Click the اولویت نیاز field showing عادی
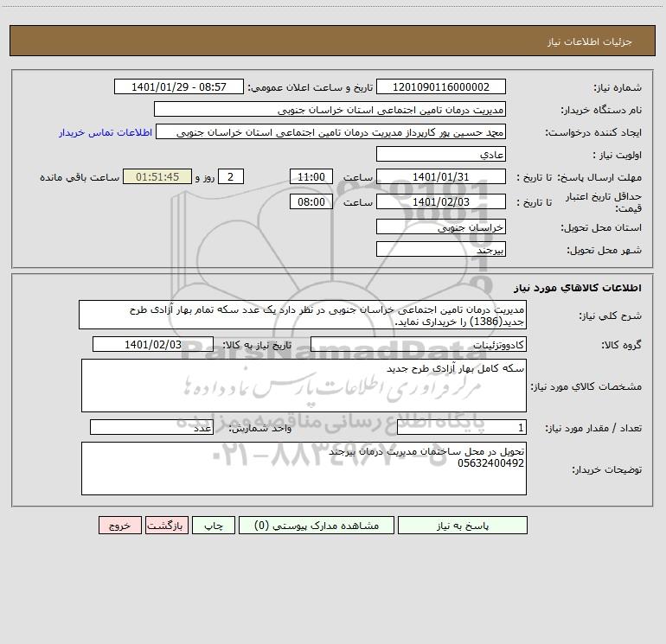Screen dimensions: 666x644 [x=441, y=154]
